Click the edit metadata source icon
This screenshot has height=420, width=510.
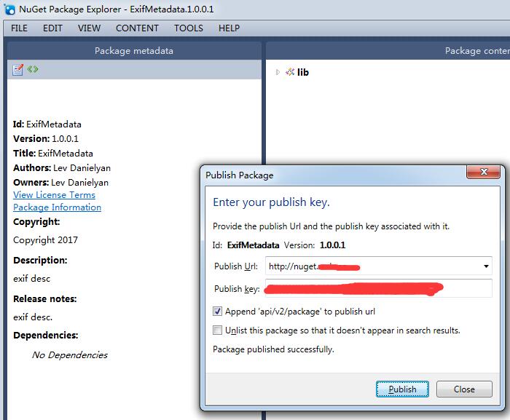(x=33, y=69)
